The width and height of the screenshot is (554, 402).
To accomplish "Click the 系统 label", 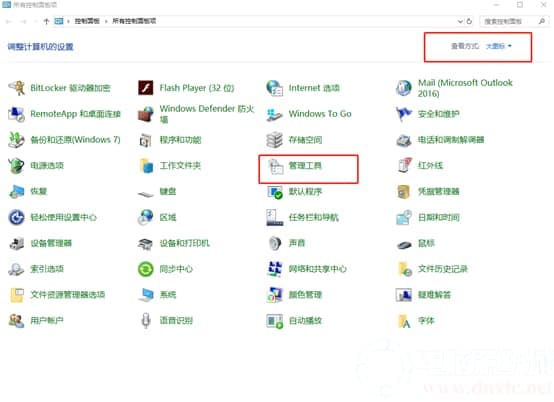I will coord(167,295).
